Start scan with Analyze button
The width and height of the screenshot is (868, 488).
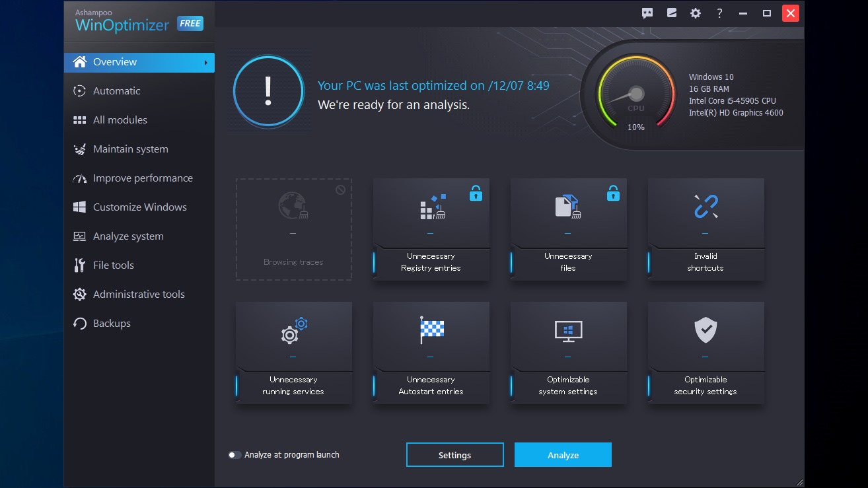[563, 455]
